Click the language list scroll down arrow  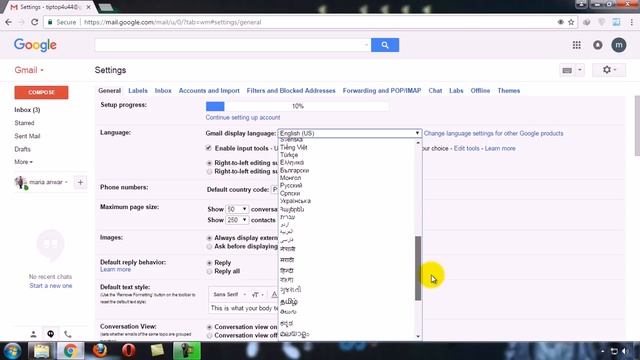pyautogui.click(x=418, y=336)
